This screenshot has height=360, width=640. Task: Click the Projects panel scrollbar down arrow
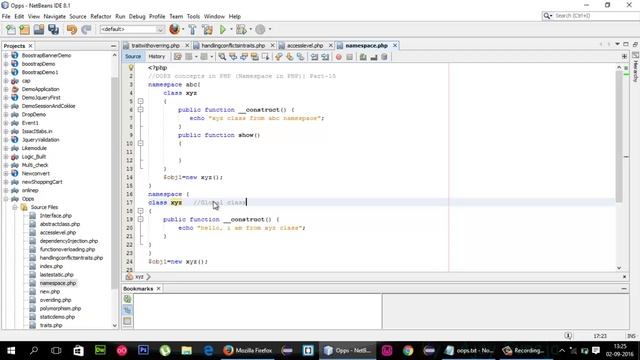(x=114, y=325)
